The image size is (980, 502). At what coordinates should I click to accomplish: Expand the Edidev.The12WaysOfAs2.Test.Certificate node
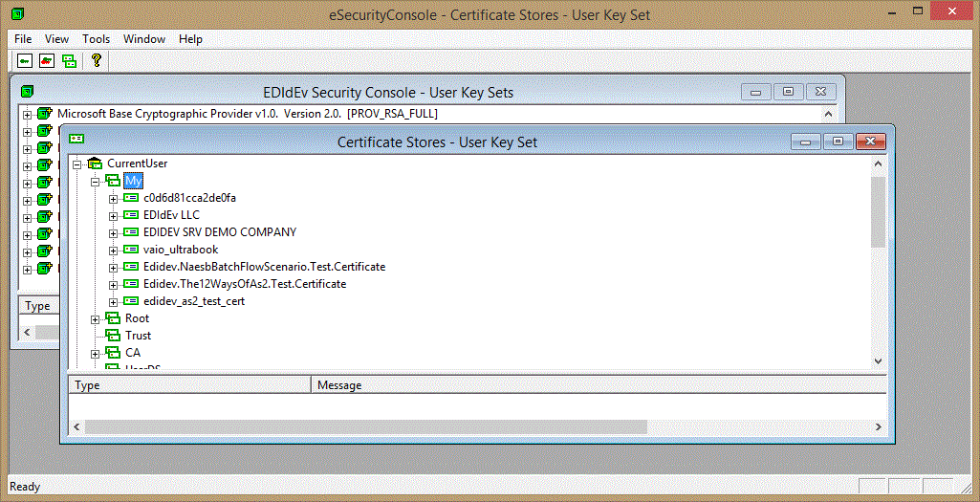click(x=113, y=284)
